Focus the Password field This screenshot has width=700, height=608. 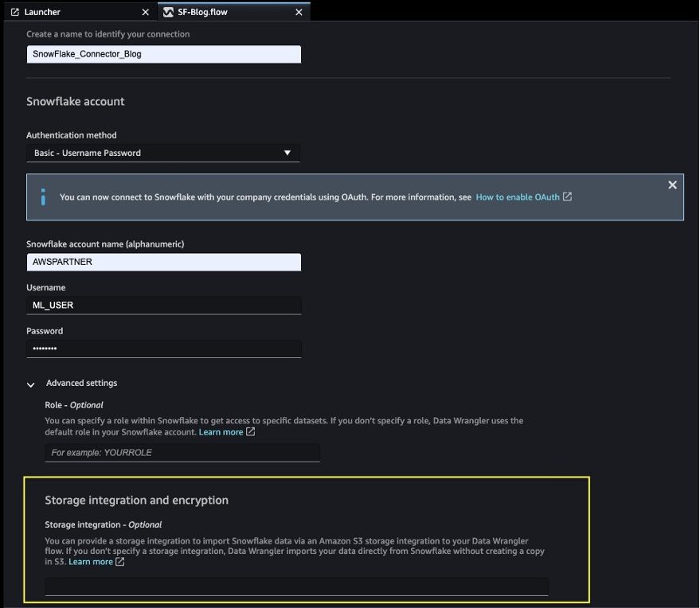pyautogui.click(x=164, y=349)
